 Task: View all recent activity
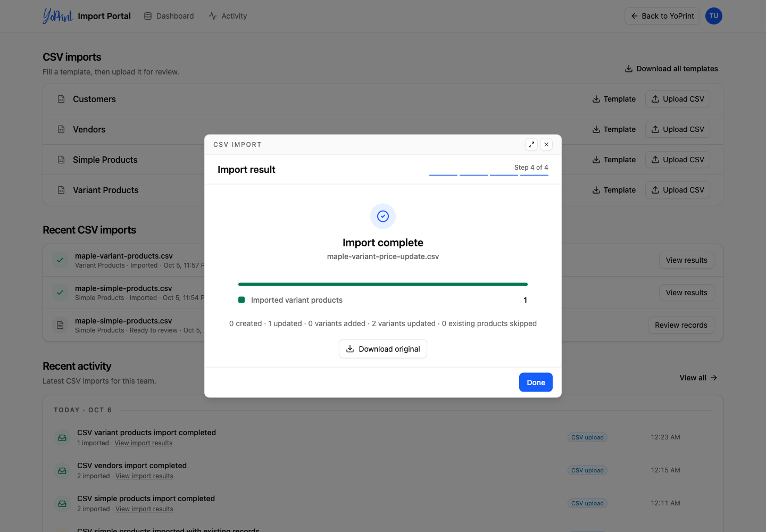pyautogui.click(x=698, y=378)
